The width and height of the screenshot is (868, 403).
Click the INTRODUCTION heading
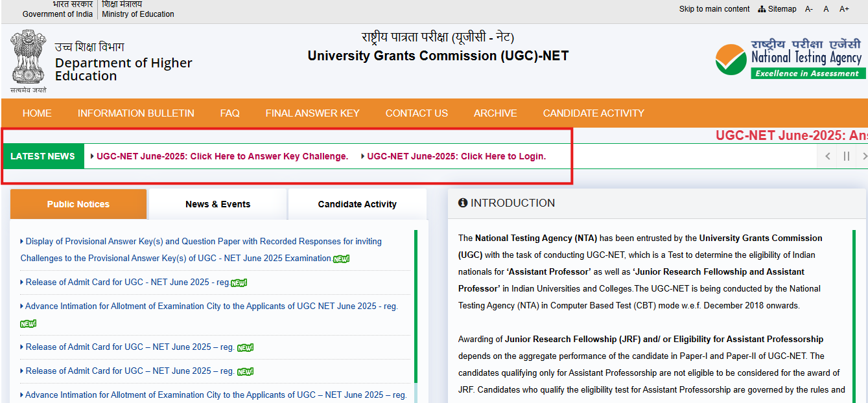click(x=513, y=203)
